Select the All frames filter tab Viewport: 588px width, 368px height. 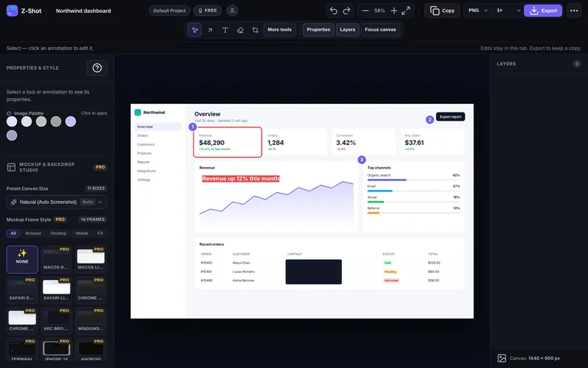pyautogui.click(x=13, y=233)
